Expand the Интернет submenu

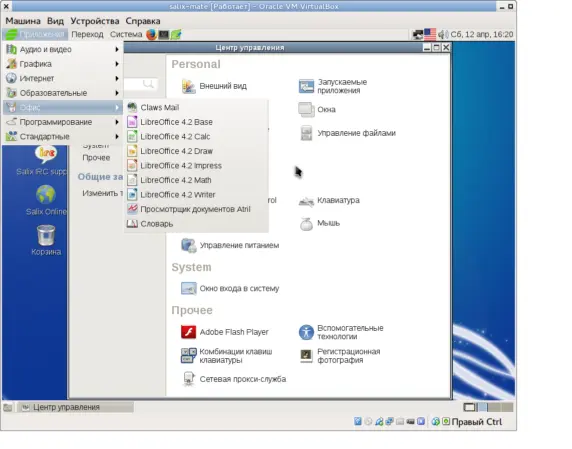click(63, 78)
